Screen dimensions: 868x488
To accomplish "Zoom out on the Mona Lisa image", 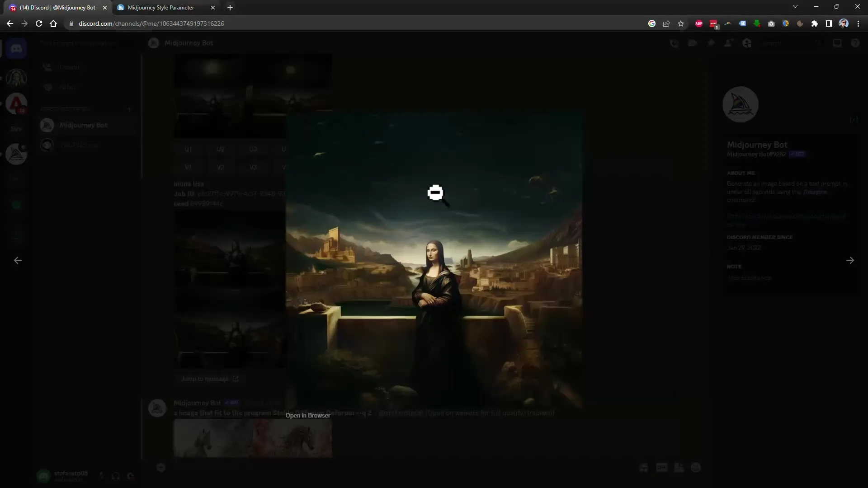I will click(x=434, y=261).
